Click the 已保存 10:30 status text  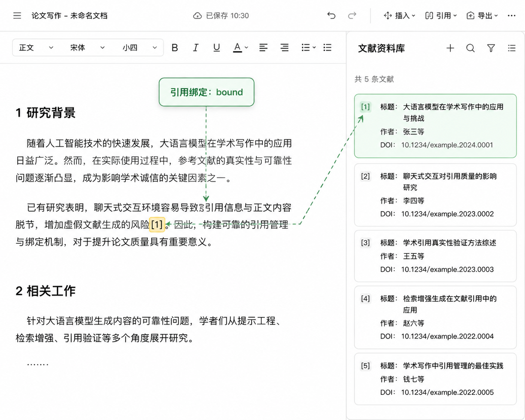coord(227,16)
